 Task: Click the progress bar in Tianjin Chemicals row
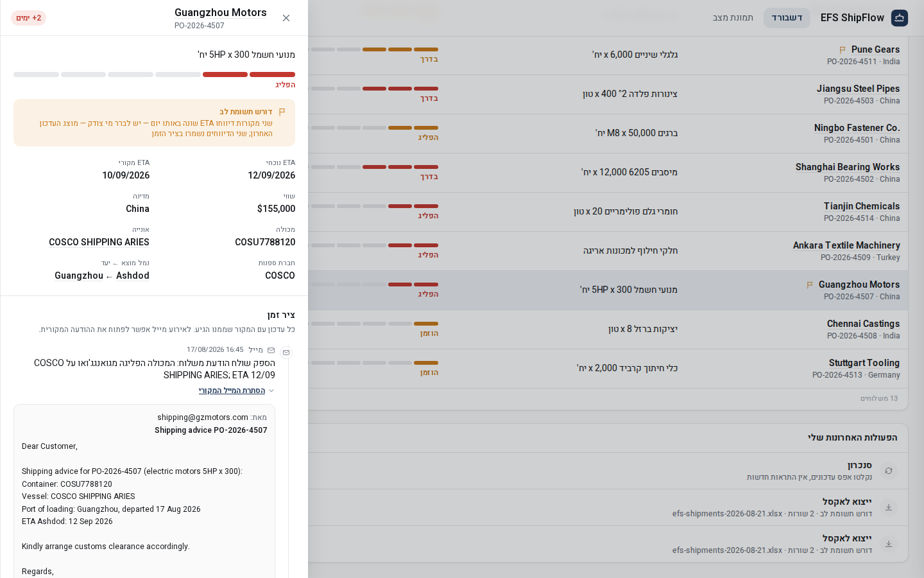coord(373,206)
